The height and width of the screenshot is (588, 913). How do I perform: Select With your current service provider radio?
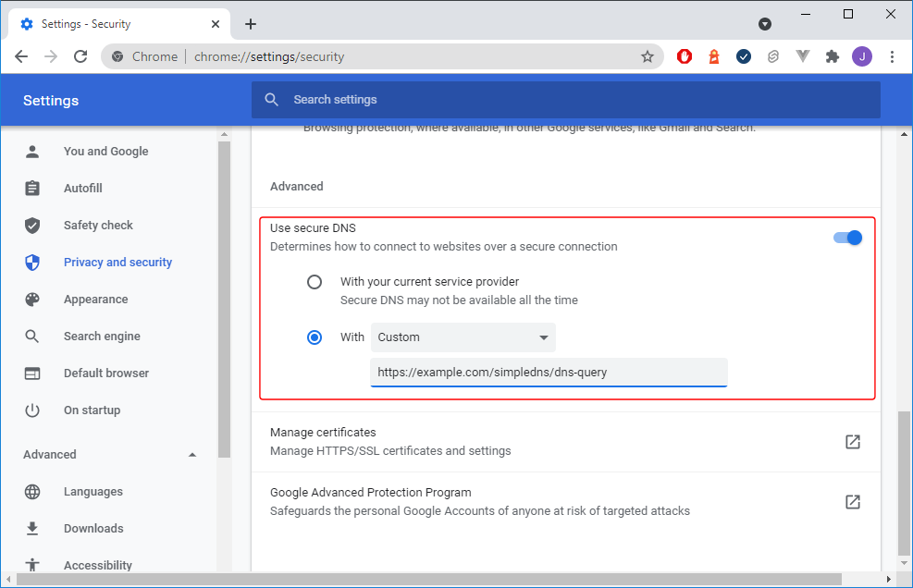(x=315, y=282)
